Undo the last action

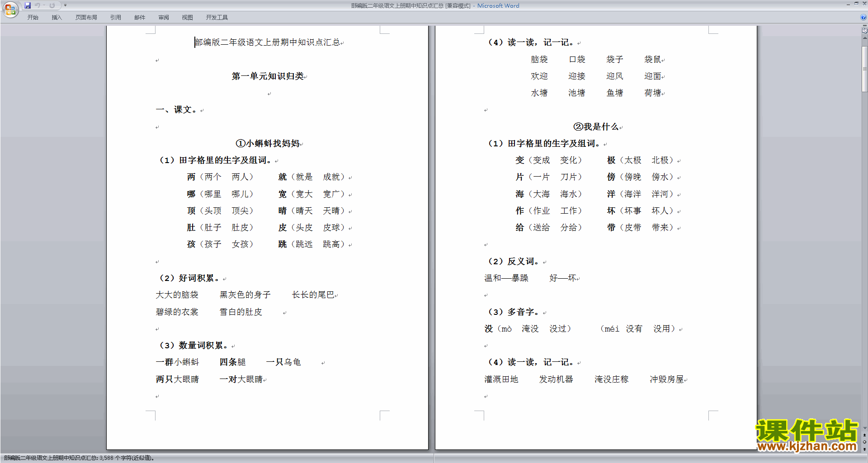pyautogui.click(x=38, y=5)
